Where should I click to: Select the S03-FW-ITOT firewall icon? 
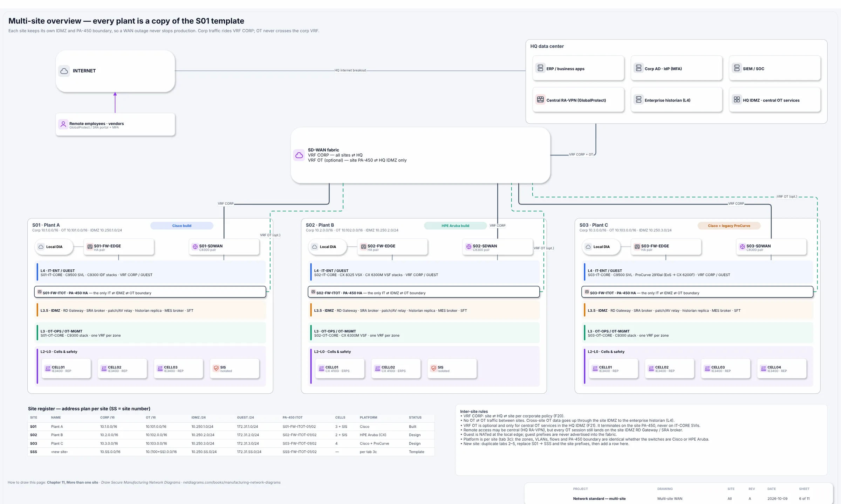[587, 292]
